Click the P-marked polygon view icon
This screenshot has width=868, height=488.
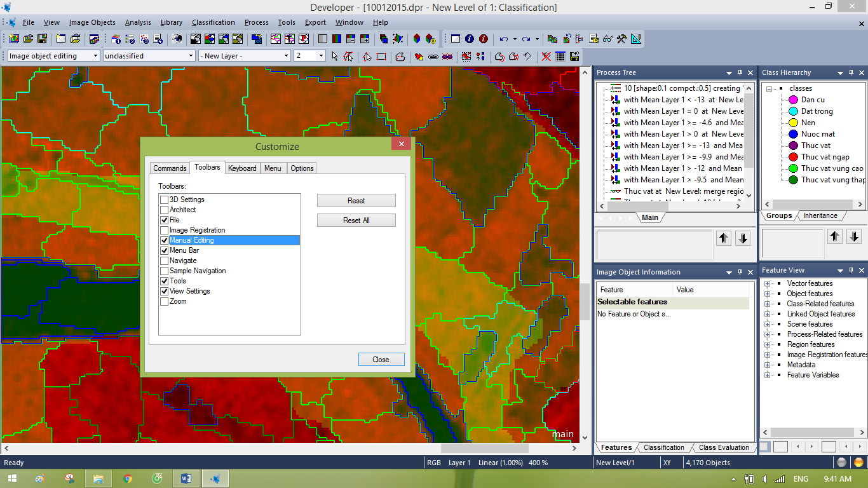pyautogui.click(x=304, y=39)
